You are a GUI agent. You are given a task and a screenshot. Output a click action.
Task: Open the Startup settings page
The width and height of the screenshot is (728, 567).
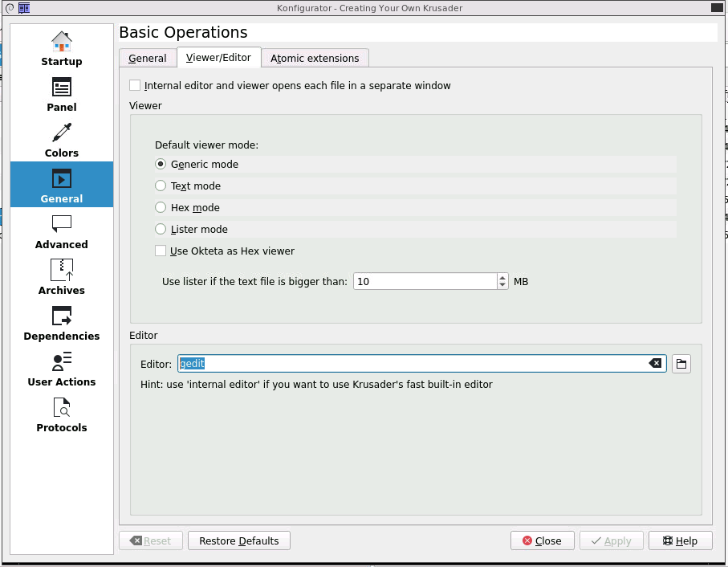coord(61,48)
